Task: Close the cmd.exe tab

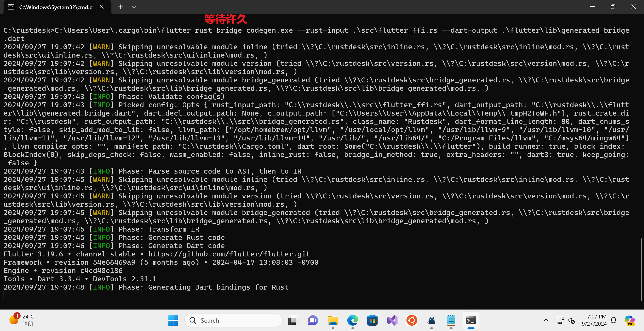Action: pos(101,7)
